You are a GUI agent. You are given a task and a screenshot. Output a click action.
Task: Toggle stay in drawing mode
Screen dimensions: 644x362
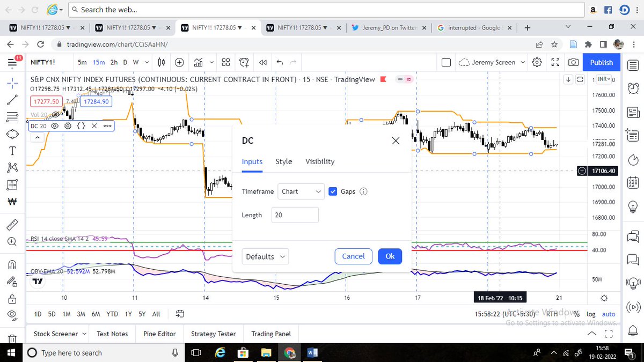[x=13, y=280]
